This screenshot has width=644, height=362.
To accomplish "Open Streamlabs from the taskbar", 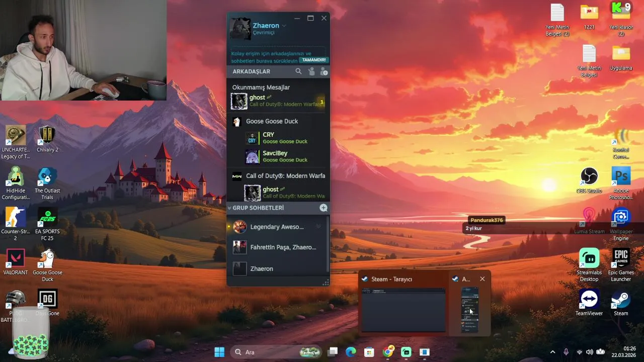I will (406, 352).
